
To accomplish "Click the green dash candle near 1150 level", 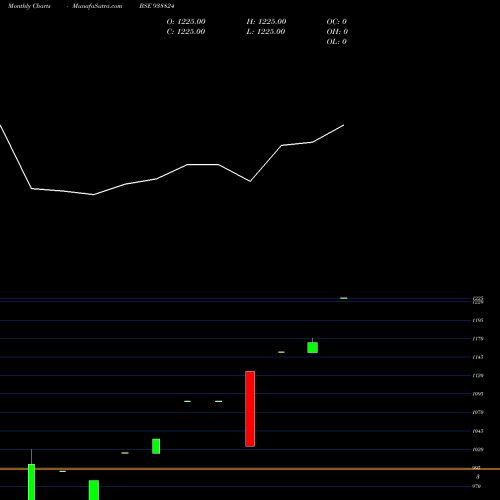I will click(x=281, y=352).
